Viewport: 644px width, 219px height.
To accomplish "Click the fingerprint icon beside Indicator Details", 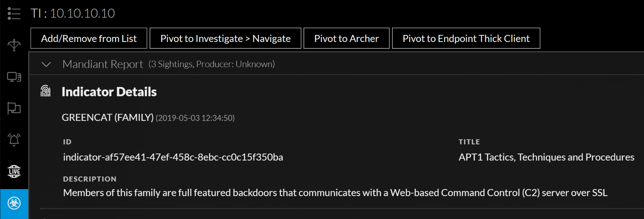I will (46, 91).
